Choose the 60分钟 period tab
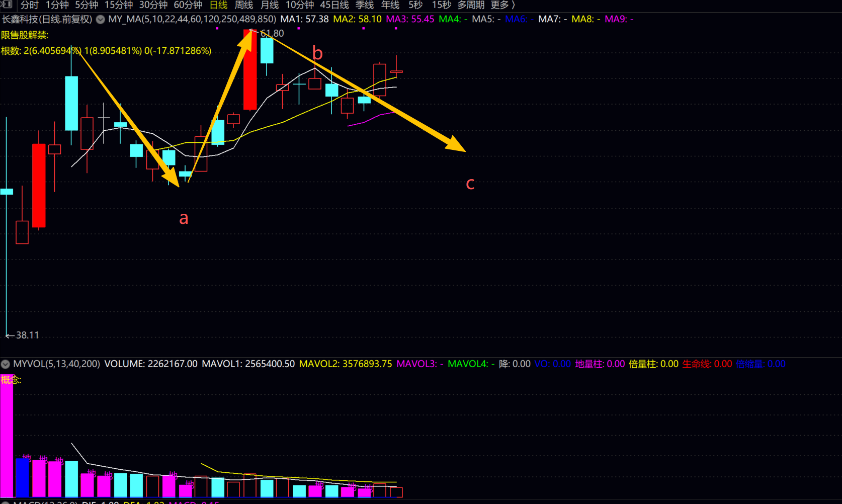Image resolution: width=842 pixels, height=504 pixels. [188, 5]
